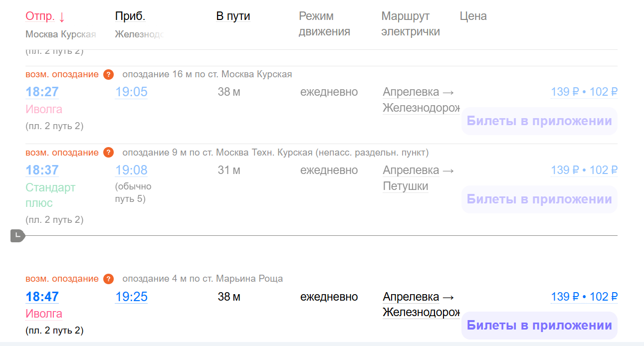Open the 18:47 departure train details
The image size is (644, 346).
click(42, 297)
